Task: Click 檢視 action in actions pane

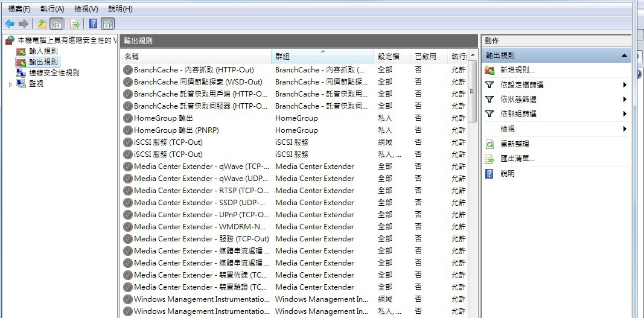Action: 507,129
